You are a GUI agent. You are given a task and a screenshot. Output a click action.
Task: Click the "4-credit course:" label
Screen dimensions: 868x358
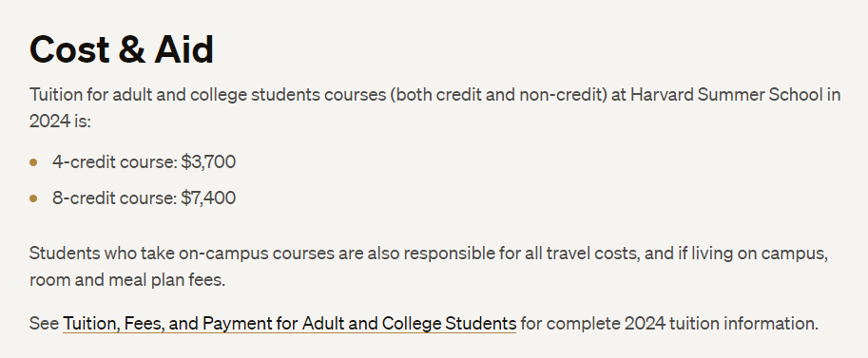115,162
